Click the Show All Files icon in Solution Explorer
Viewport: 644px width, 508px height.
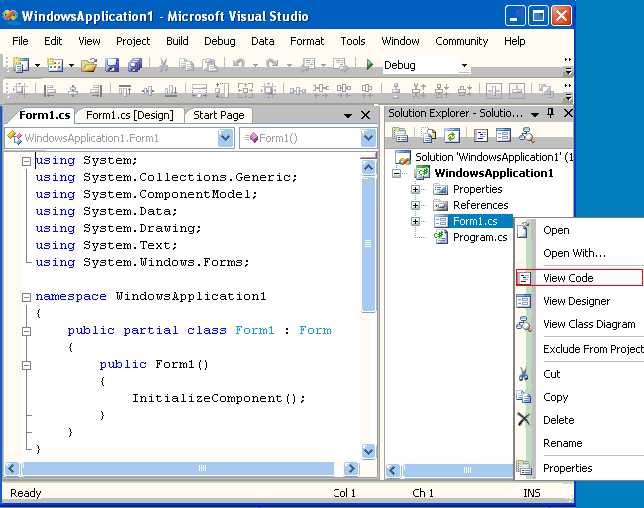(428, 135)
